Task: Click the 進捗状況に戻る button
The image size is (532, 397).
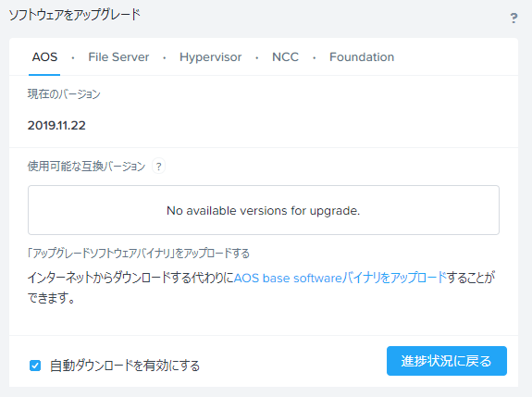Action: tap(447, 361)
